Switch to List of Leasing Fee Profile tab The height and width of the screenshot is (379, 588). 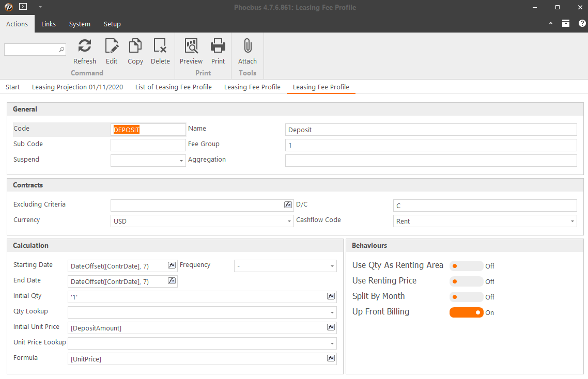(x=174, y=87)
